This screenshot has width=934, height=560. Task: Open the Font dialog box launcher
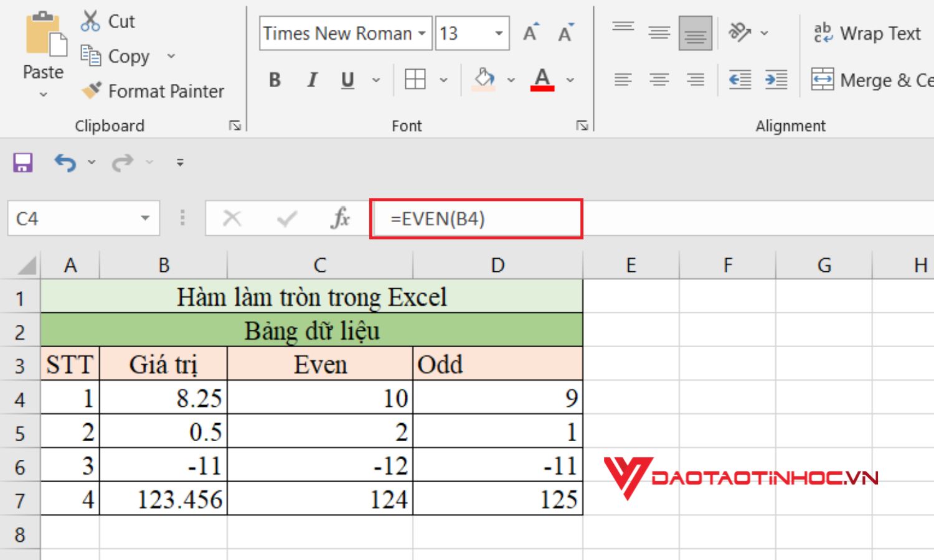point(583,124)
